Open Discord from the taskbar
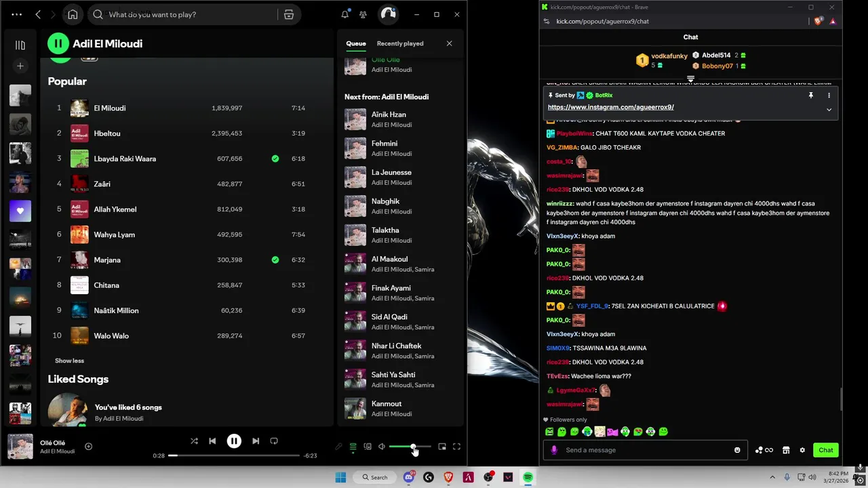 [x=408, y=477]
